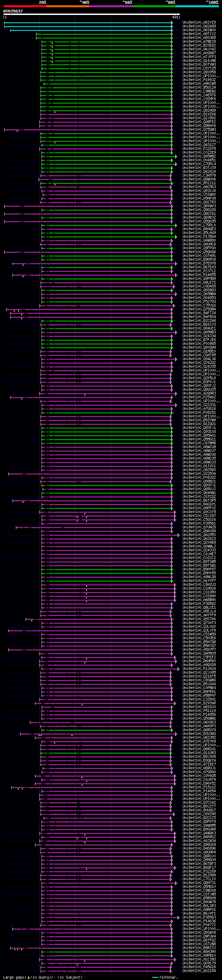Click the UniRef100_P38563 label
Screen dimensions: 222x980
(199, 917)
